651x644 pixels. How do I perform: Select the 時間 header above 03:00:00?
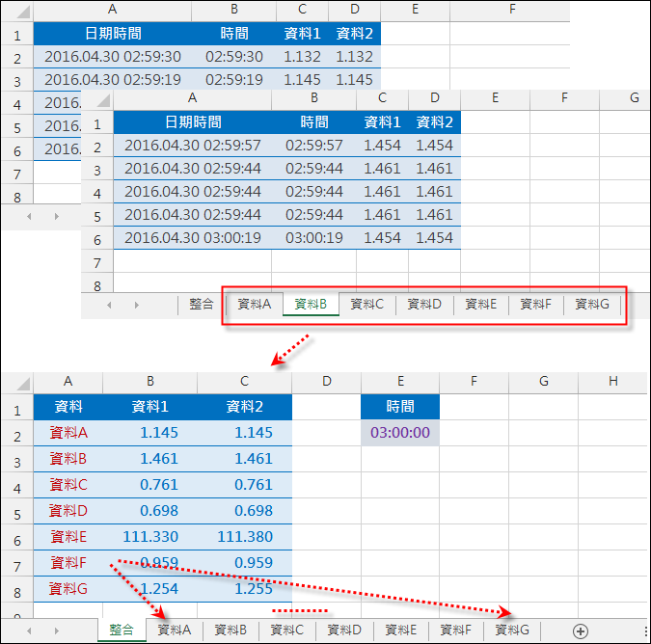pyautogui.click(x=400, y=407)
